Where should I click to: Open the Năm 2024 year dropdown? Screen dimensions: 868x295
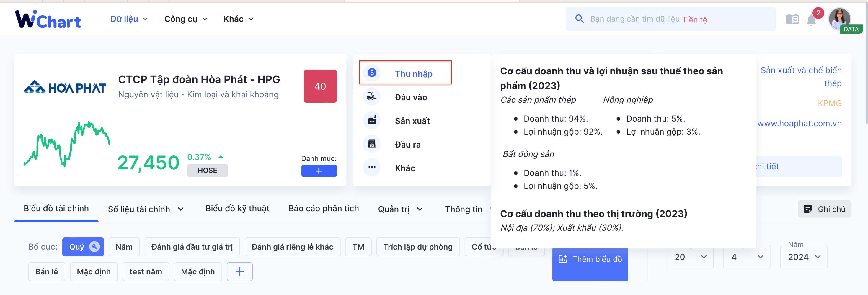[x=804, y=257]
